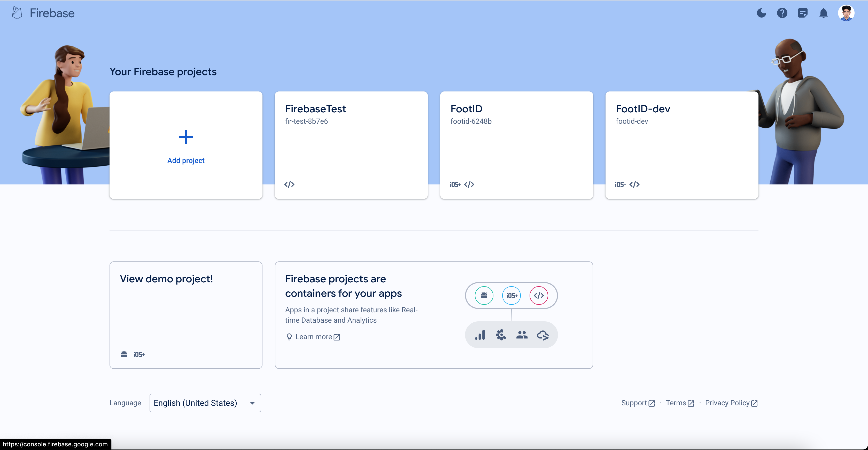Click the Android icon on the demo project card
Screen dimensions: 868x450
tap(124, 354)
